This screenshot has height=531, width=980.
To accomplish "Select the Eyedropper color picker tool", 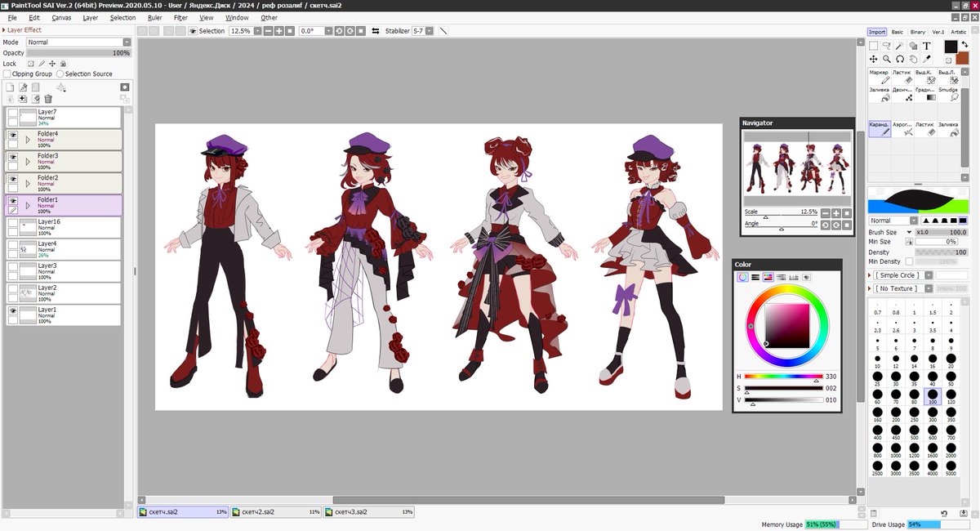I will tap(927, 59).
